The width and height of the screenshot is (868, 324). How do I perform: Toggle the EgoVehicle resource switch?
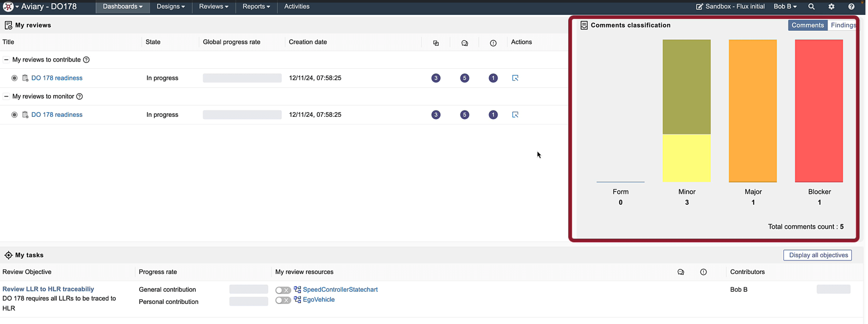coord(283,300)
